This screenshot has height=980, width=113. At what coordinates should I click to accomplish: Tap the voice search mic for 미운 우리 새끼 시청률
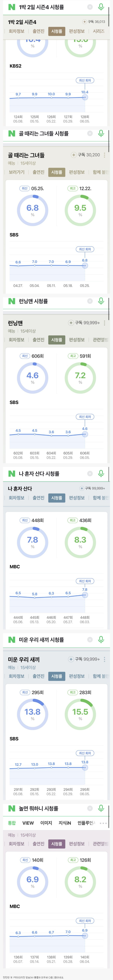(x=101, y=640)
